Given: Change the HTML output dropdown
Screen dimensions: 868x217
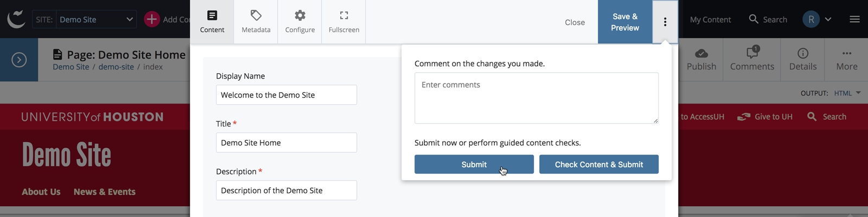Looking at the screenshot, I should pyautogui.click(x=847, y=93).
